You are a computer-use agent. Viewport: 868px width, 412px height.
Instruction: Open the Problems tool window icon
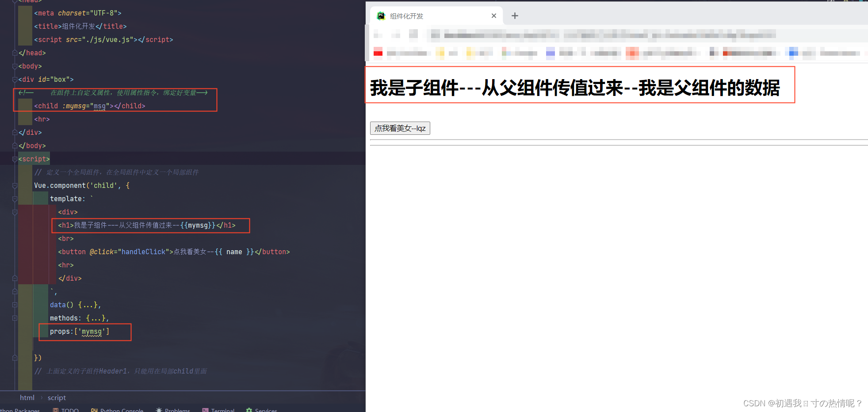[159, 410]
